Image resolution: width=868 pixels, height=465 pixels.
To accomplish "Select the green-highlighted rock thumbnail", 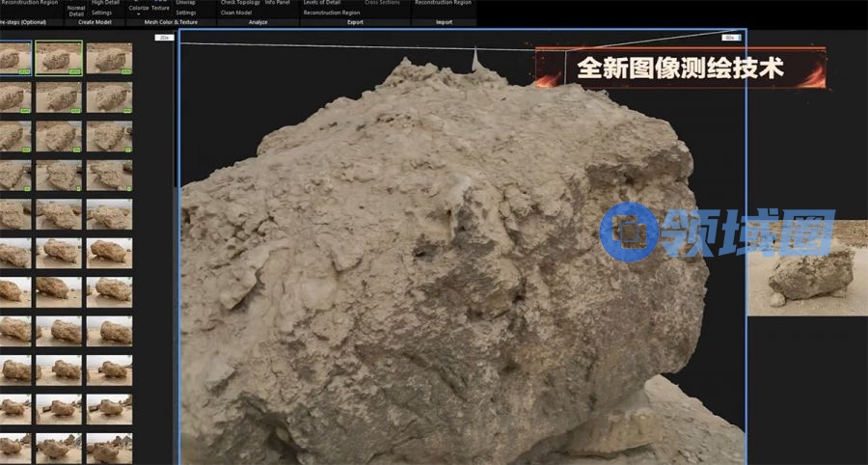I will (60, 58).
